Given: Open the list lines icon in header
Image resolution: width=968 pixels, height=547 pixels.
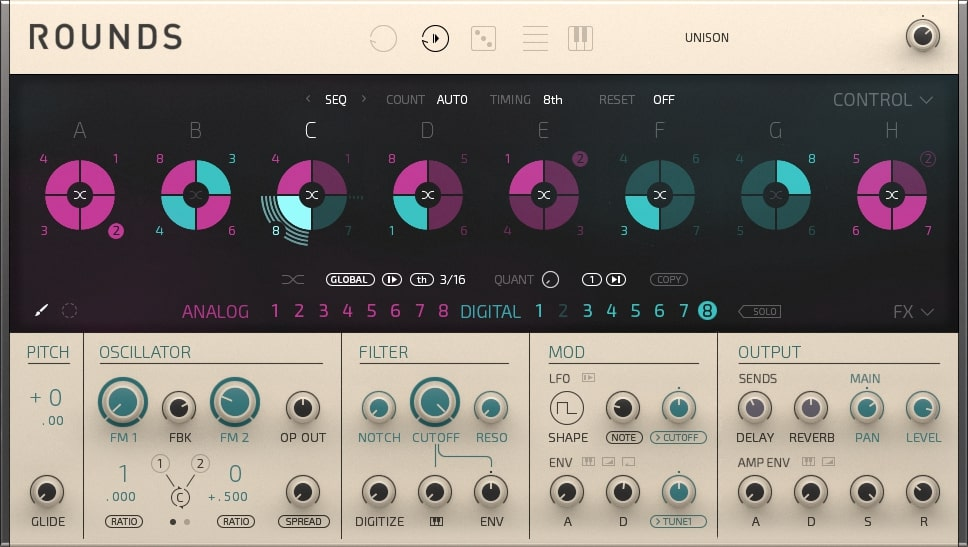Looking at the screenshot, I should pos(535,38).
